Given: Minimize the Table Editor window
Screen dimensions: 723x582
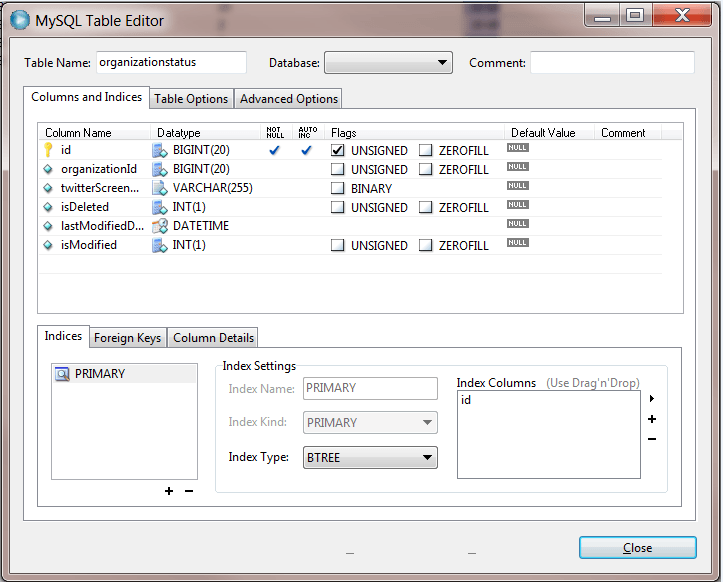Looking at the screenshot, I should tap(602, 16).
